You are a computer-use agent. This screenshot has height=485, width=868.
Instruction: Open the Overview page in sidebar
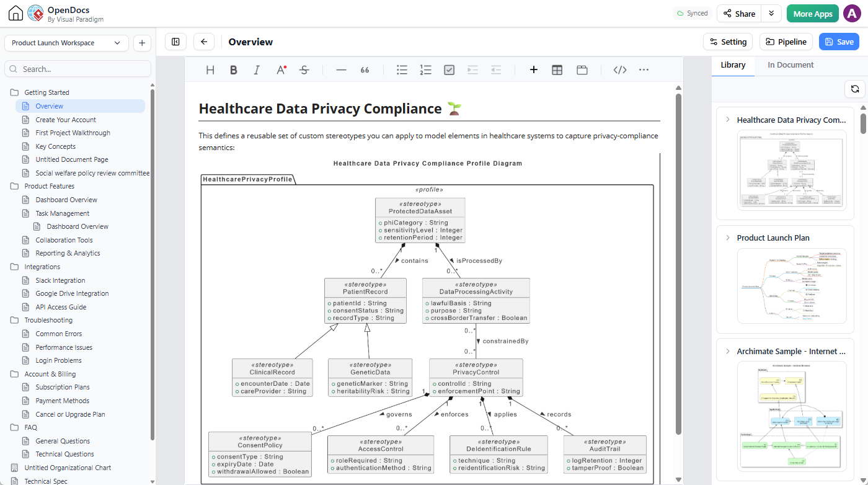point(81,106)
